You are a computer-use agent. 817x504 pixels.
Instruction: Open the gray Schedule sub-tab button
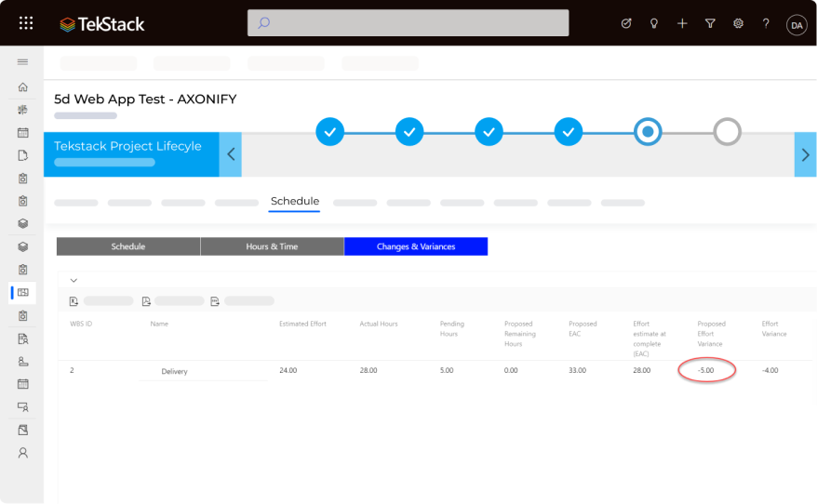128,246
